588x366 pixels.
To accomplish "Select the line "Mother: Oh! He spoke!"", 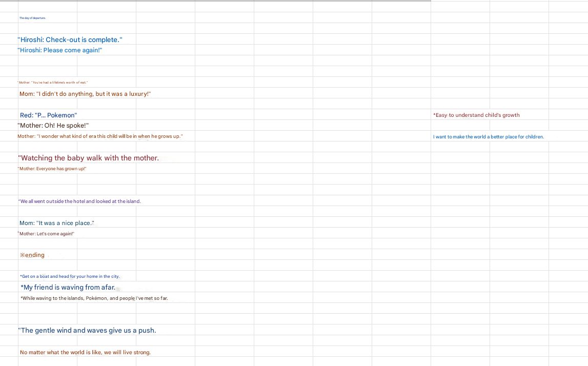I will coord(53,126).
